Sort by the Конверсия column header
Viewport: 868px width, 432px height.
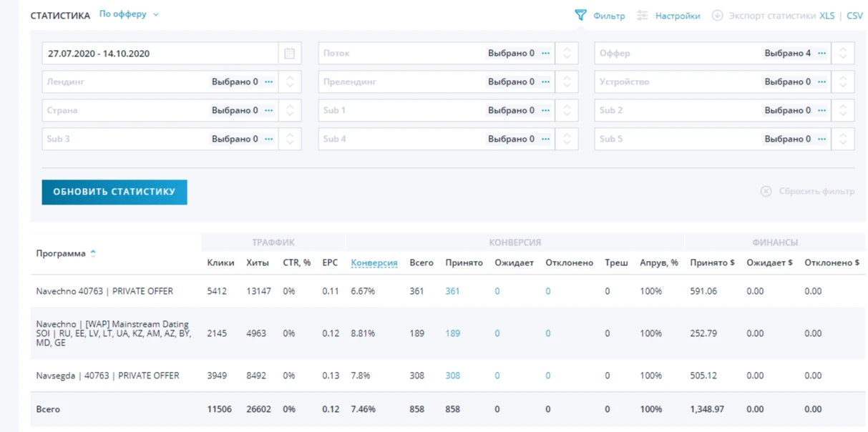pos(374,262)
